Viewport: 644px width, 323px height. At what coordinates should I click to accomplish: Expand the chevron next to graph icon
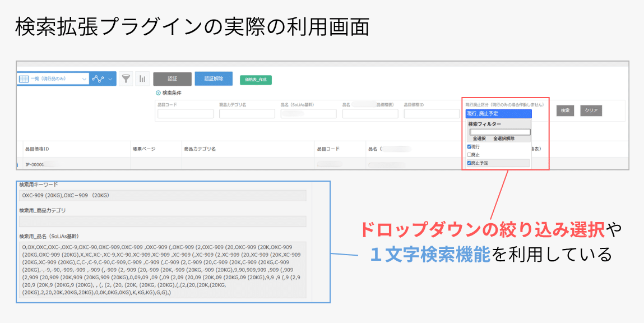[110, 79]
